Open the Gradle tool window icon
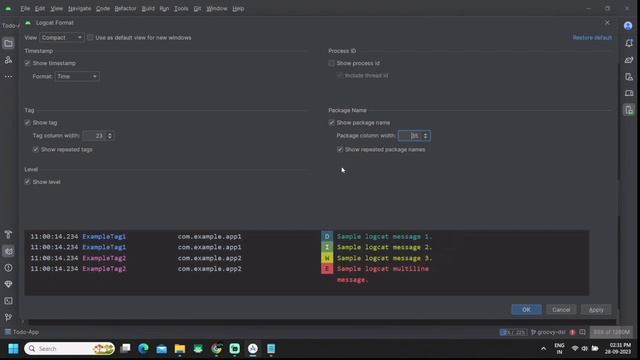This screenshot has width=640, height=360. [629, 60]
